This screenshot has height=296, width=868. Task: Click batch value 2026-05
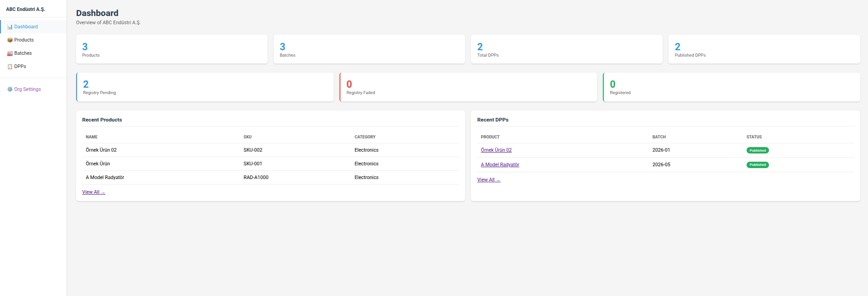[x=661, y=164]
